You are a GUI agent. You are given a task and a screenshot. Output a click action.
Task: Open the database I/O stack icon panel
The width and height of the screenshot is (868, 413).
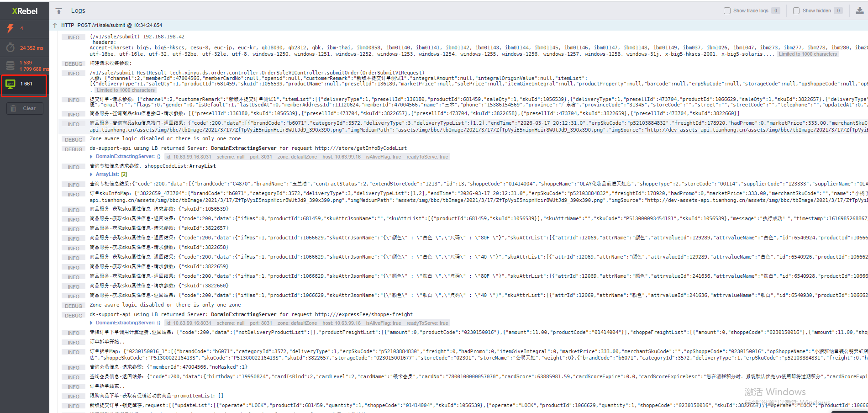tap(10, 65)
